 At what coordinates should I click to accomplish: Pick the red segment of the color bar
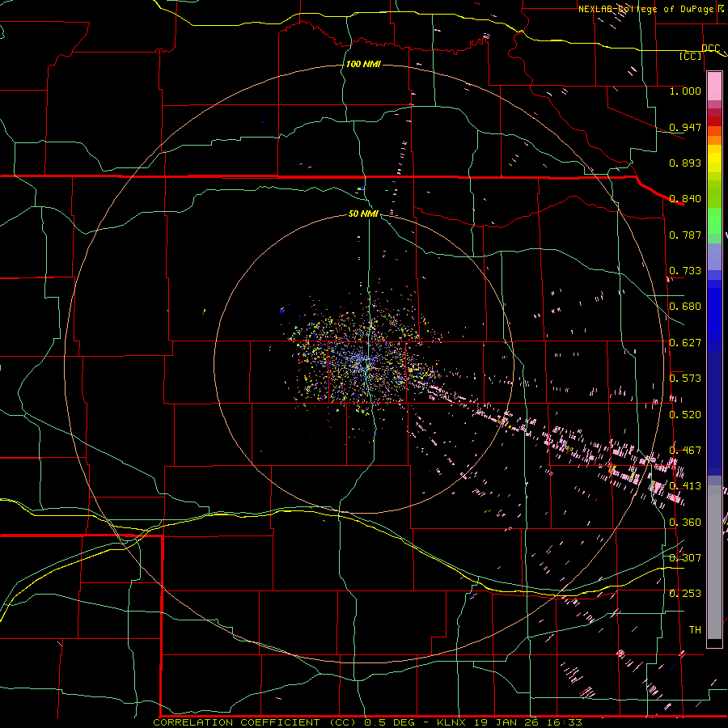(x=714, y=121)
